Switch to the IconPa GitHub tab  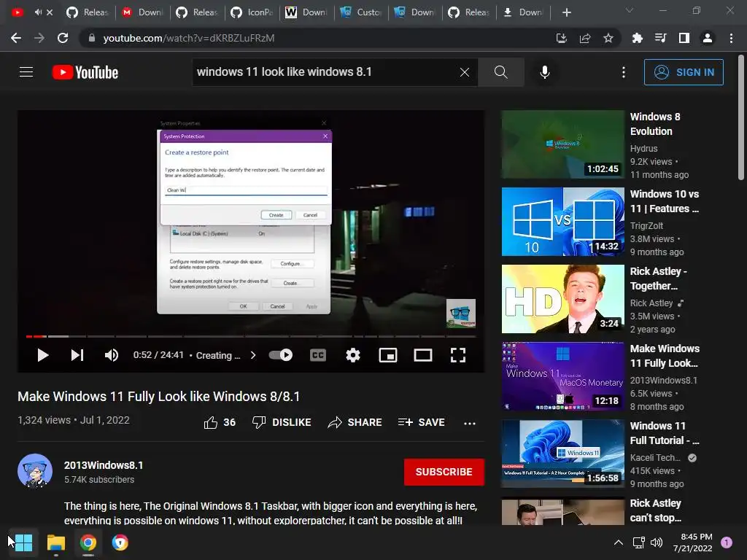point(251,12)
